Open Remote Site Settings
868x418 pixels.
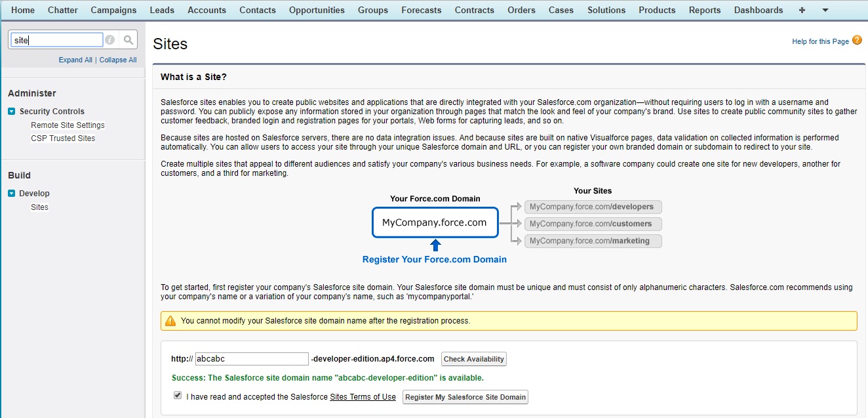tap(67, 125)
